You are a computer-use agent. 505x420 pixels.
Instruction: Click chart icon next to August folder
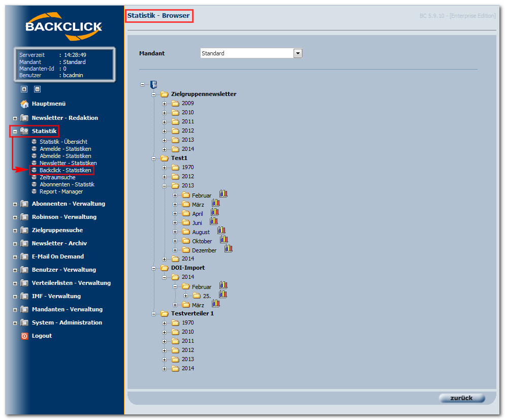222,231
